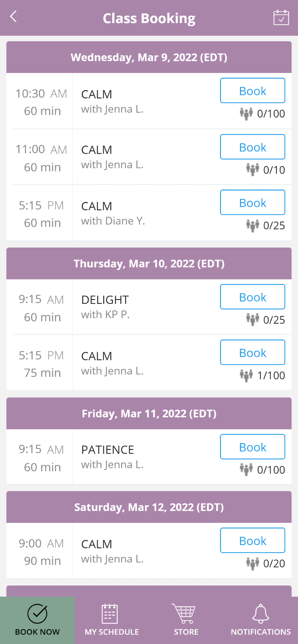Tap attendee icon for 10:30 AM CALM class
Screen dimensions: 298x644
point(246,114)
